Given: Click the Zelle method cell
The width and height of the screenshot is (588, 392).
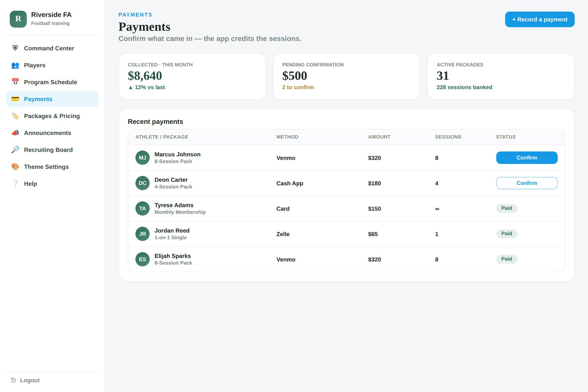Looking at the screenshot, I should pos(283,234).
